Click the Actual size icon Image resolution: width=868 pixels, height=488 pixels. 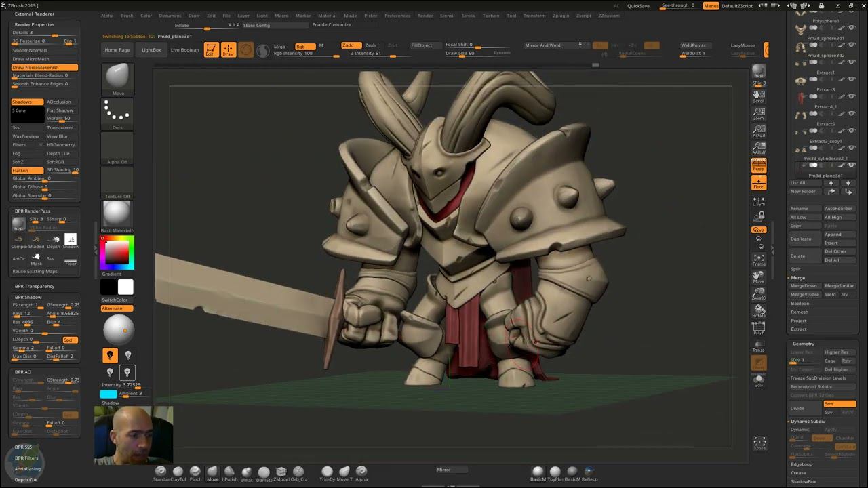(x=759, y=131)
